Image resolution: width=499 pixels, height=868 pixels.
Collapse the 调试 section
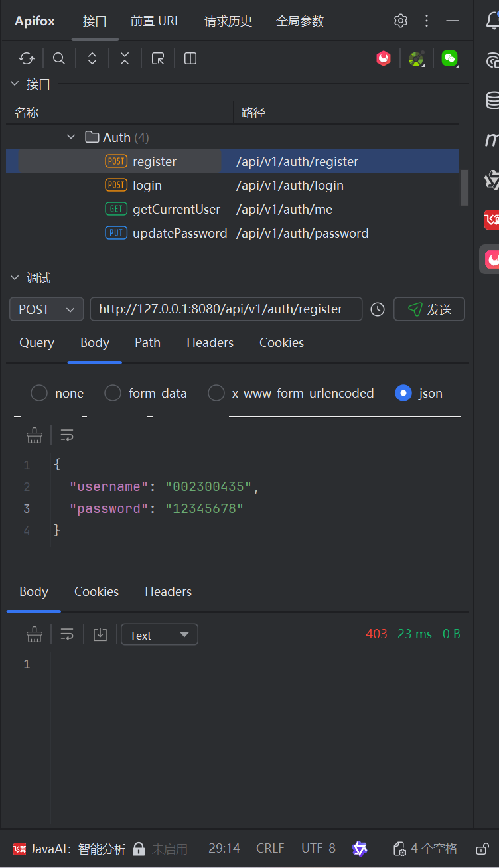coord(15,278)
